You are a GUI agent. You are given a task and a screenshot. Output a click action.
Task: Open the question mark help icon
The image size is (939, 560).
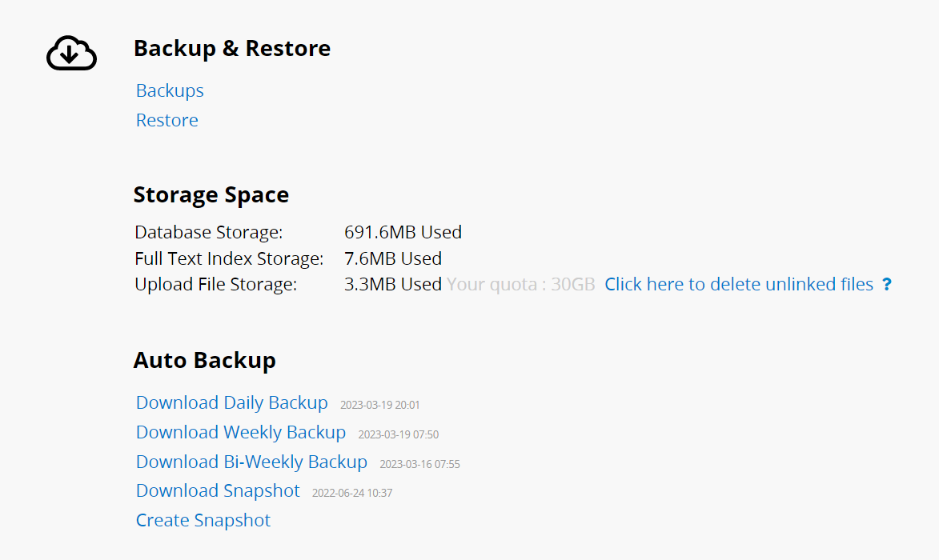(887, 284)
